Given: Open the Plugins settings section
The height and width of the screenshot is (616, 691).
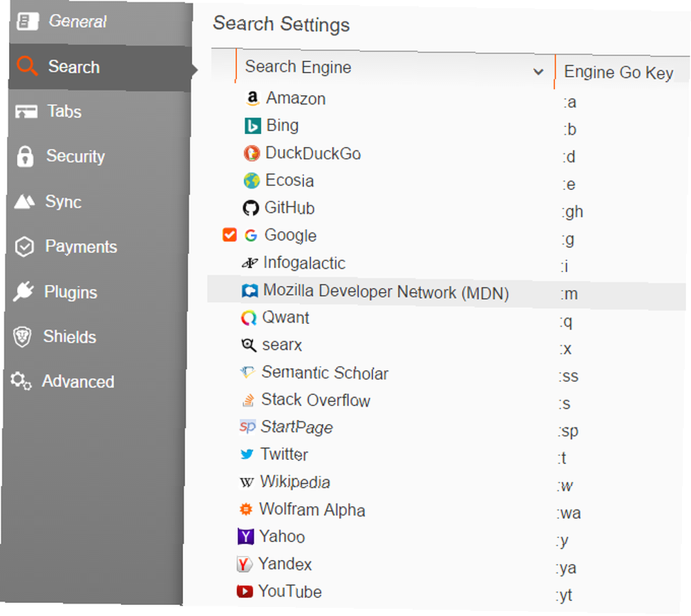Looking at the screenshot, I should coord(97,292).
